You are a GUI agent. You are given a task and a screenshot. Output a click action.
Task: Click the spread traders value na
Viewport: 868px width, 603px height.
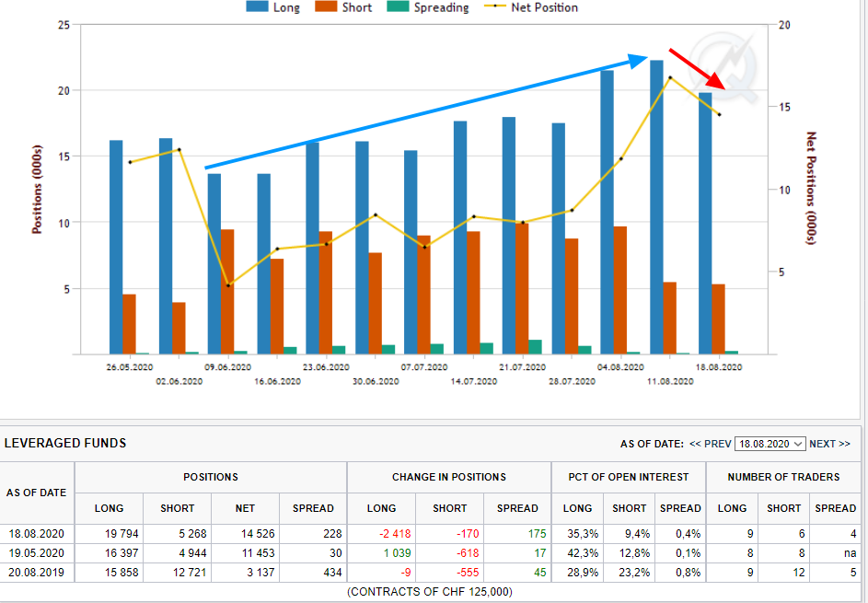[x=851, y=553]
